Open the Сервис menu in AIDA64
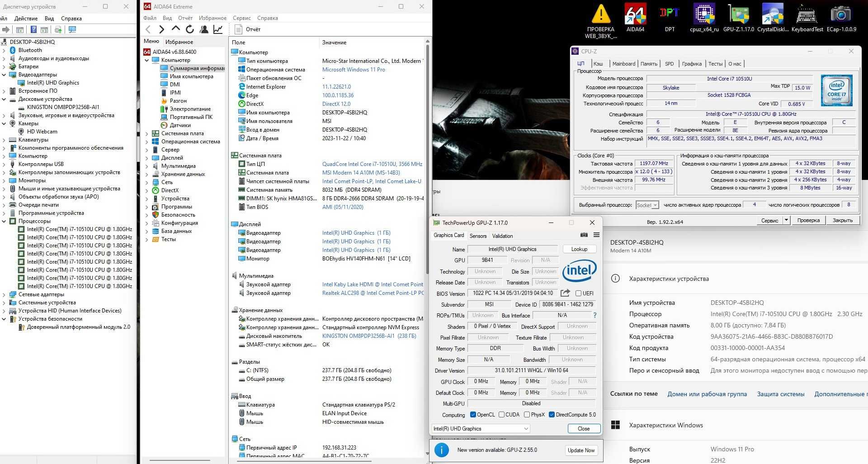868x464 pixels. pos(242,18)
